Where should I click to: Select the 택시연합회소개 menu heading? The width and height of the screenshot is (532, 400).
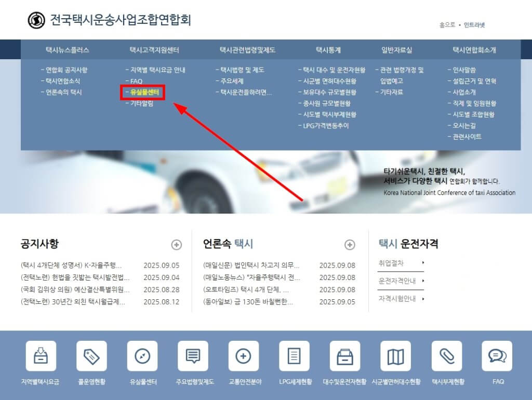pos(474,50)
